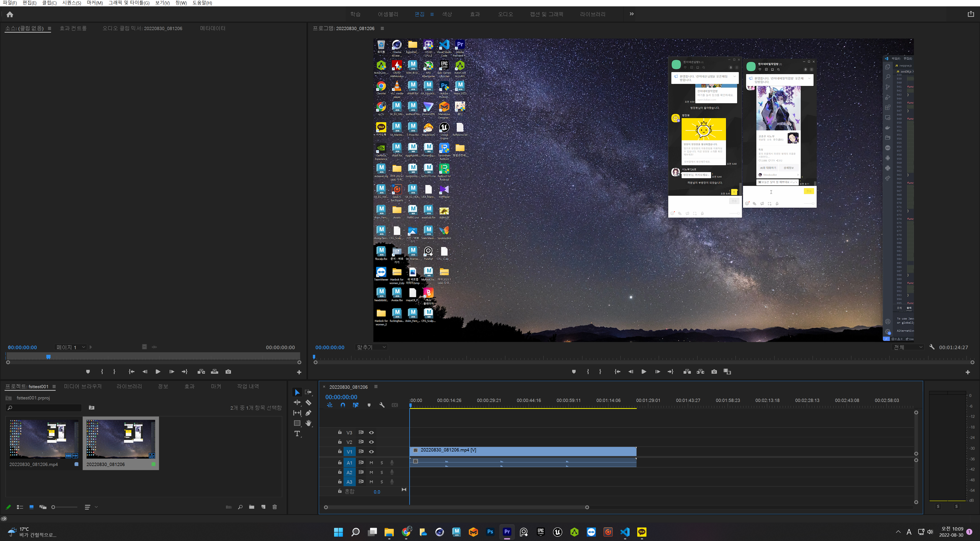Switch to 미디어 브라우저 tab

click(83, 386)
